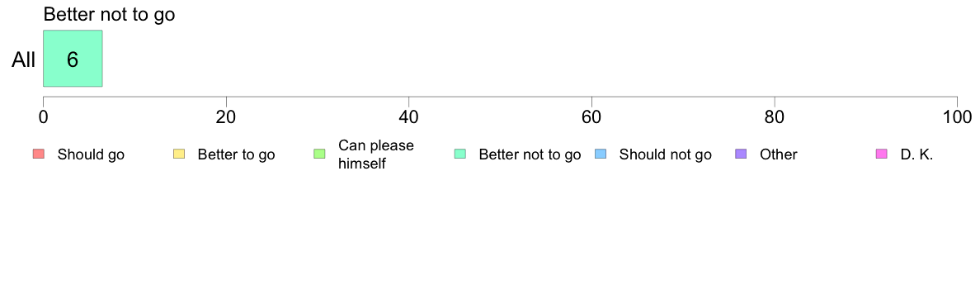This screenshot has height=304, width=980.
Task: Click the yellow Better to go swatch
Action: click(179, 154)
